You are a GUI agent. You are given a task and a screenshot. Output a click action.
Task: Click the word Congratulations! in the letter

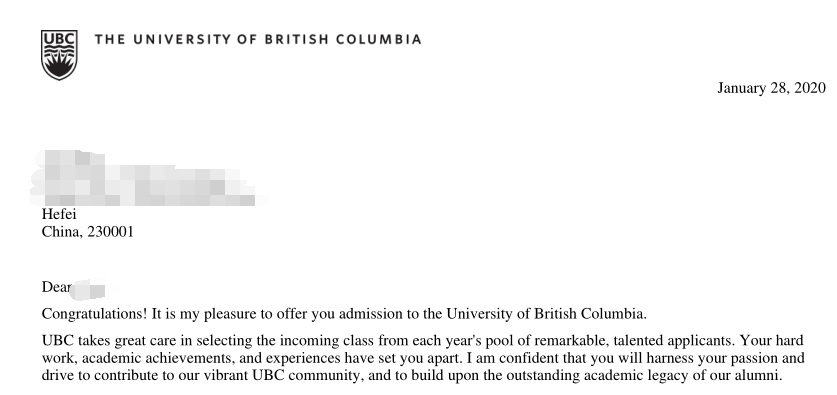(94, 314)
